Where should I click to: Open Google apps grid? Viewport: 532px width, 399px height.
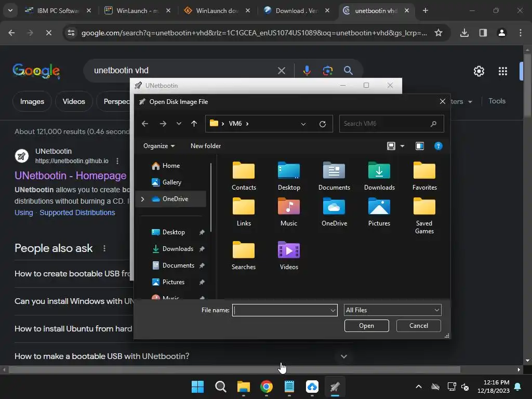click(502, 71)
